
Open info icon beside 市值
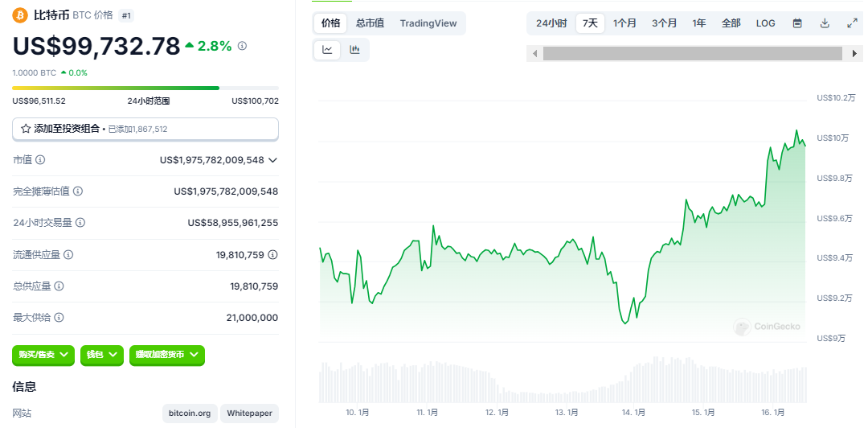click(40, 159)
